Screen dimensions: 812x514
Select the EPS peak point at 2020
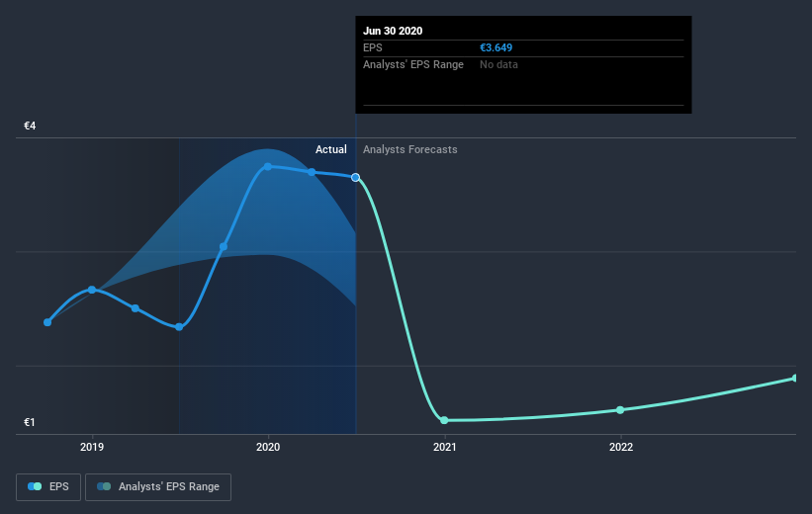[x=268, y=167]
